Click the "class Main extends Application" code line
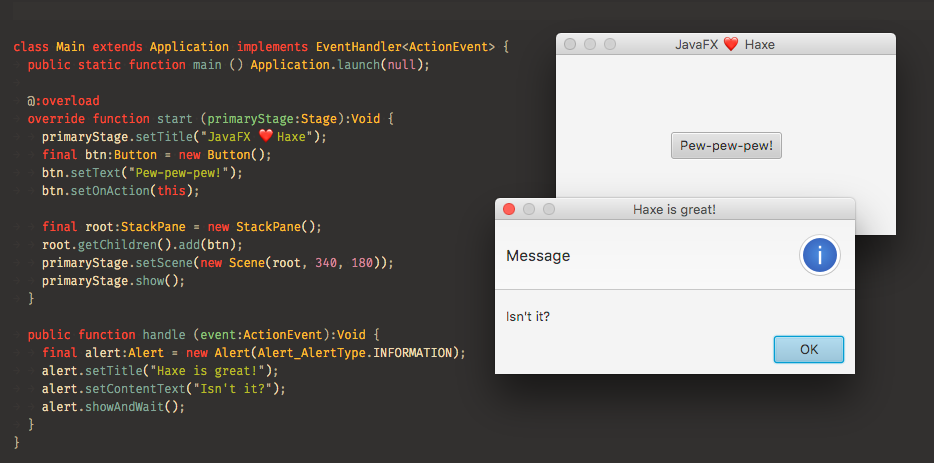Viewport: 934px width, 463px height. click(x=261, y=46)
